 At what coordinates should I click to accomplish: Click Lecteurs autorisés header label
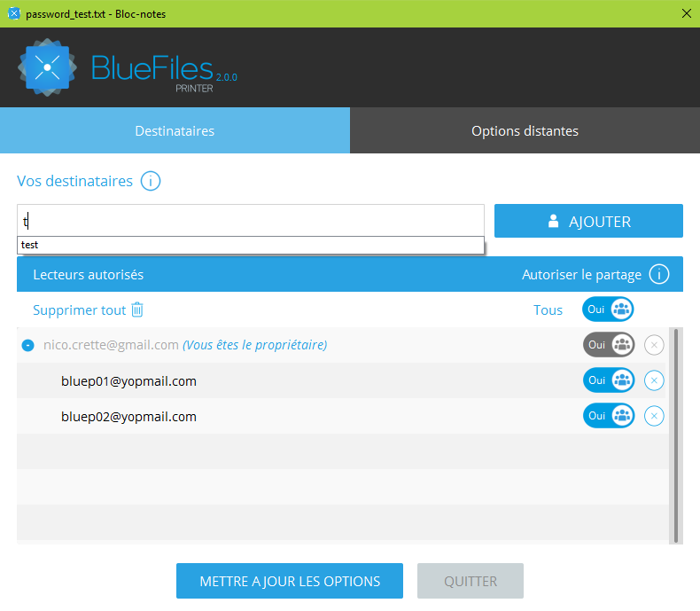pos(89,275)
